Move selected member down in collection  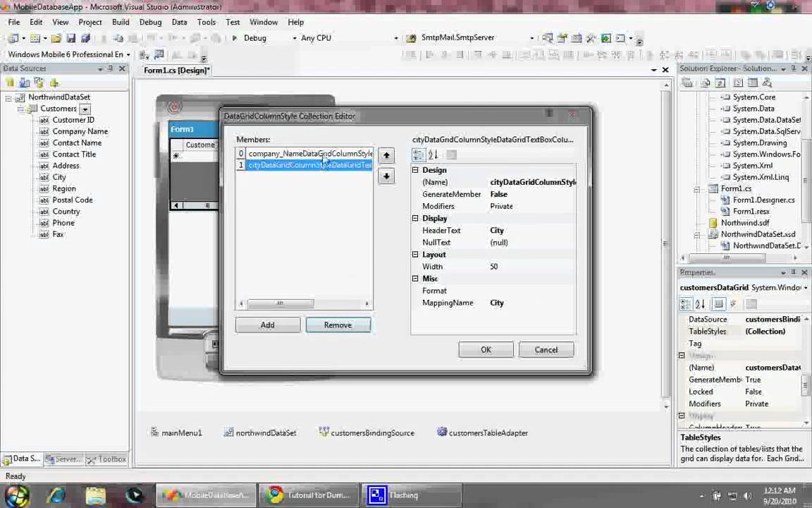(x=386, y=176)
